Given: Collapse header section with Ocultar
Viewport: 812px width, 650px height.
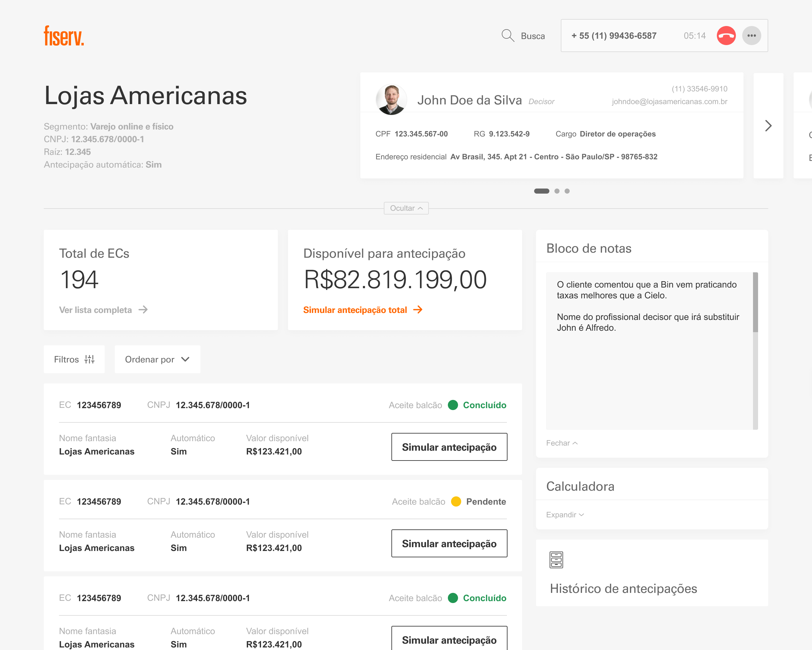Looking at the screenshot, I should click(406, 208).
